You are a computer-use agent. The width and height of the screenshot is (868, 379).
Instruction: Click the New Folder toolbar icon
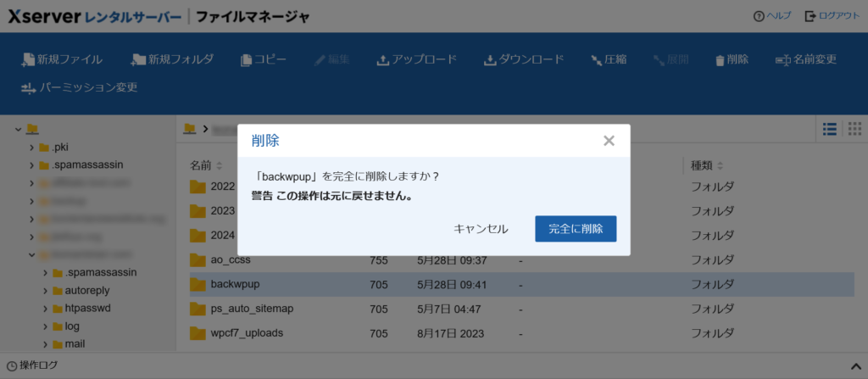tap(138, 60)
